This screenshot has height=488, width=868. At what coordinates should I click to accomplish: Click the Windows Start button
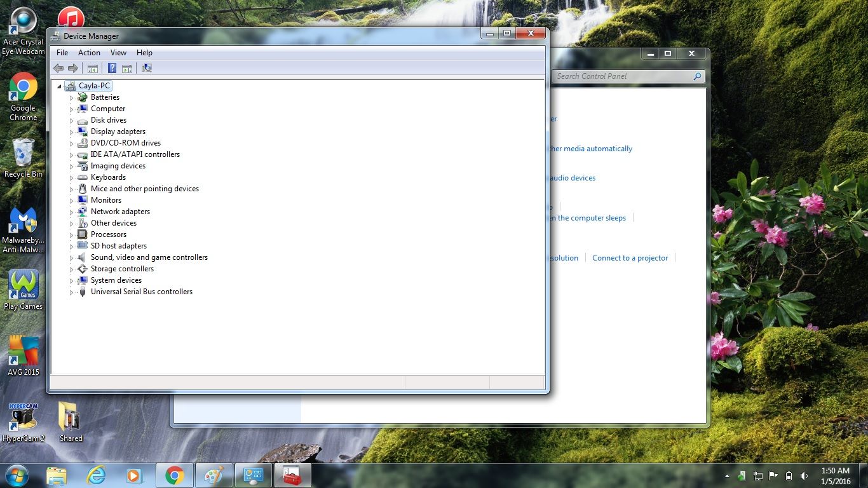click(17, 475)
